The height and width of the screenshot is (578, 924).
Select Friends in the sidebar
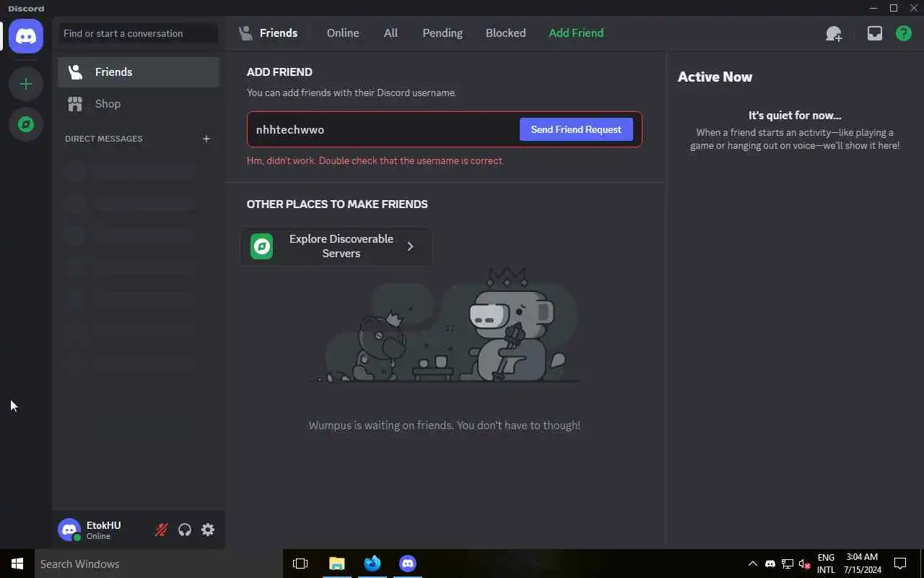[139, 72]
